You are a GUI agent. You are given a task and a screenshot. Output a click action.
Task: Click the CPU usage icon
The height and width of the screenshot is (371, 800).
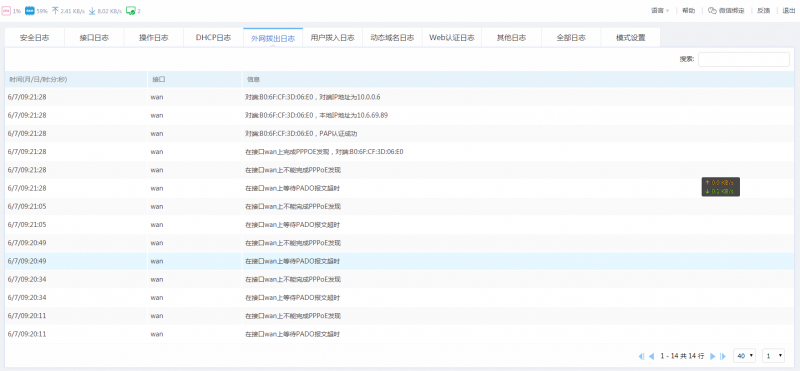click(6, 11)
